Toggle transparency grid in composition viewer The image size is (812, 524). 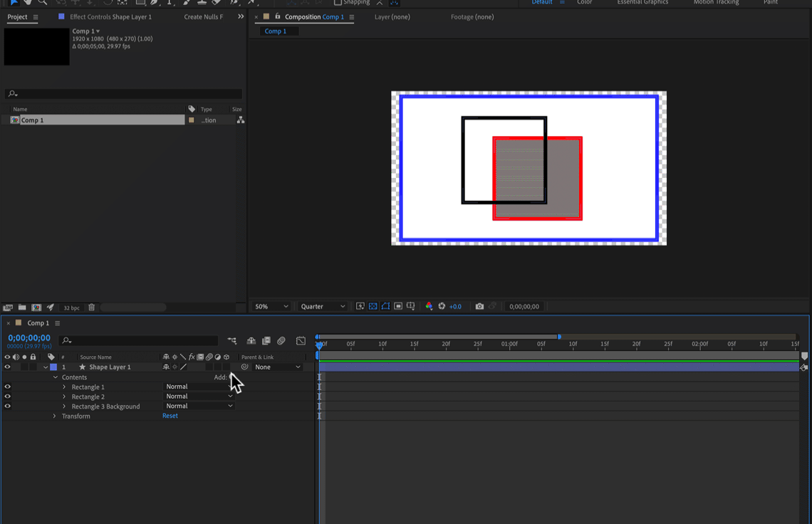point(373,306)
